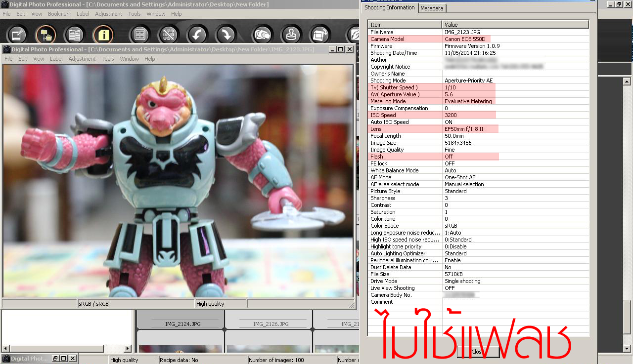Click the Select all images icon
633x364 pixels.
click(140, 35)
